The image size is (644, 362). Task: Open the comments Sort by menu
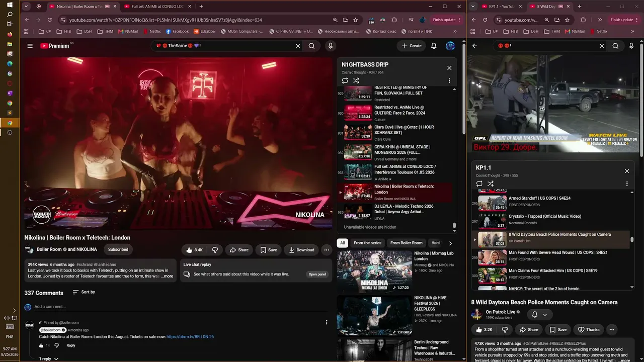[84, 292]
